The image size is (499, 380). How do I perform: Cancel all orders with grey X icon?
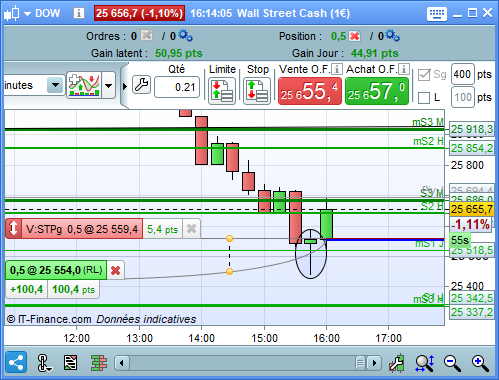146,35
